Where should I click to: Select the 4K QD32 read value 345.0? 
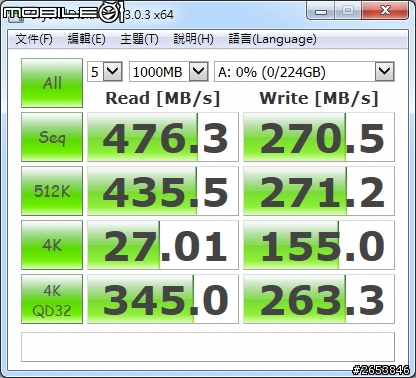point(163,299)
